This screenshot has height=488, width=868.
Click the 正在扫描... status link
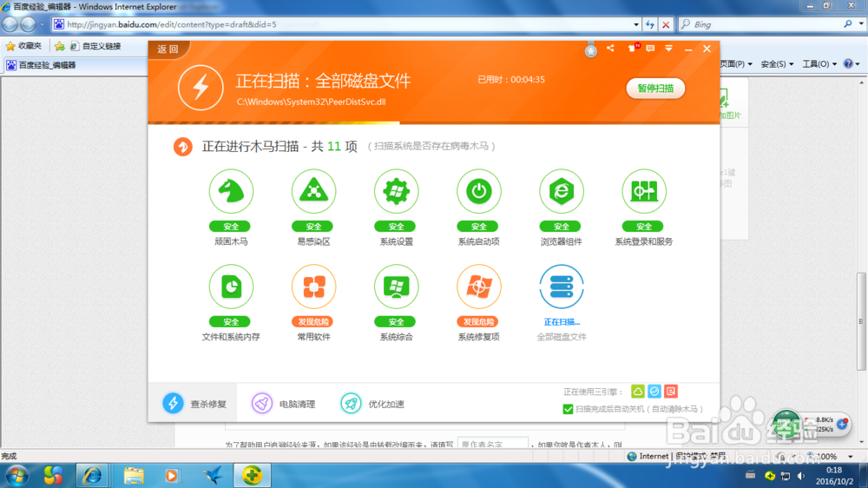pos(562,322)
